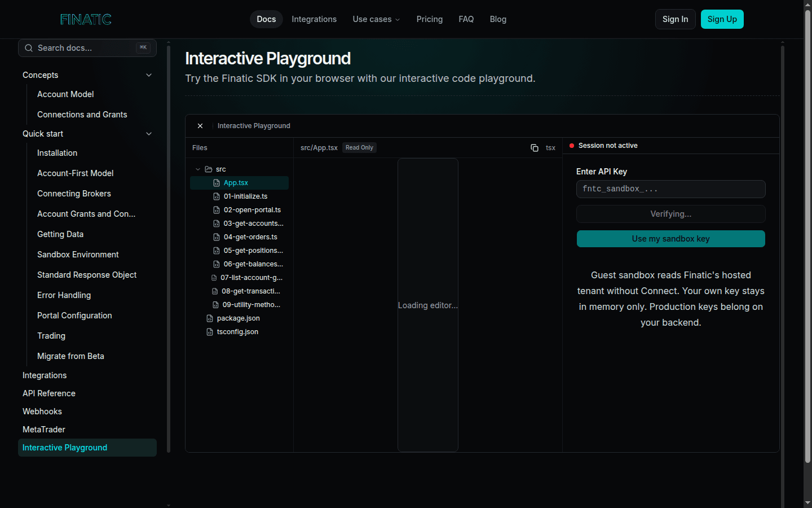Viewport: 812px width, 508px height.
Task: Click the src folder icon
Action: 209,169
